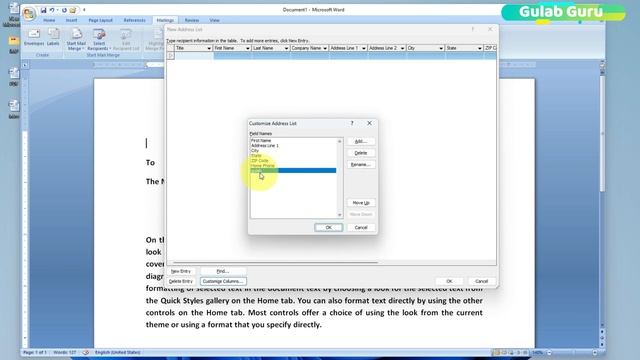This screenshot has width=640, height=360.
Task: Click OK in Customize Address List dialog
Action: pyautogui.click(x=329, y=227)
